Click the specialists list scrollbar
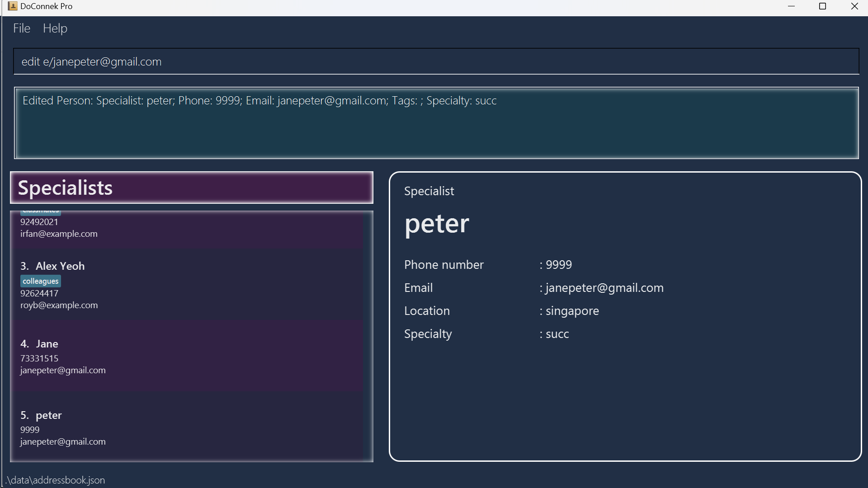The image size is (868, 488). 368,336
